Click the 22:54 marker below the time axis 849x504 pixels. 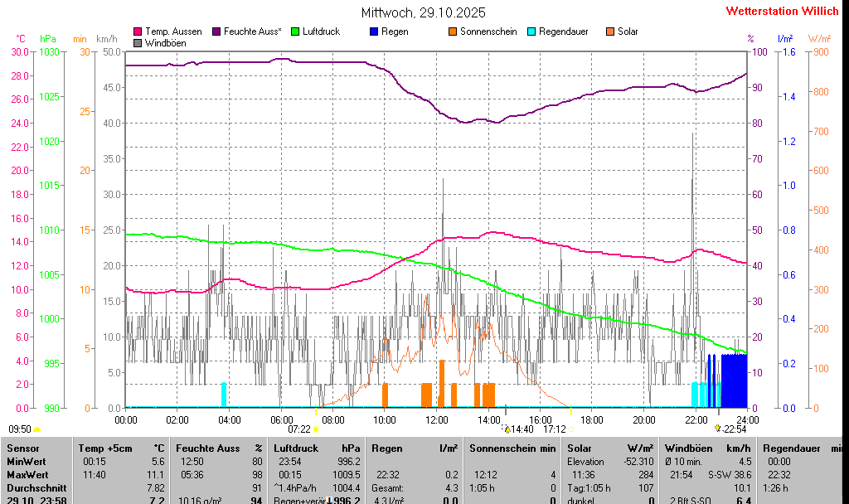click(718, 429)
